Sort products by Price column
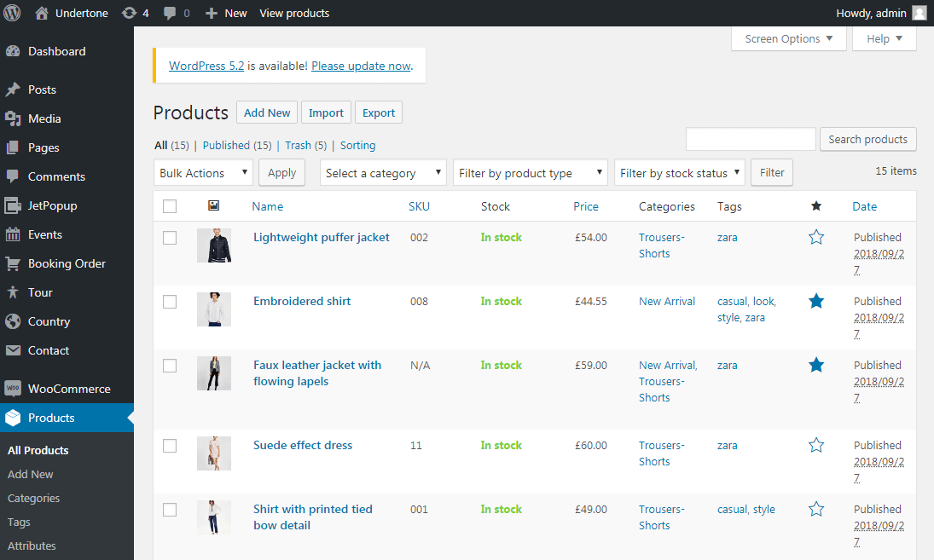This screenshot has width=934, height=560. pyautogui.click(x=585, y=206)
